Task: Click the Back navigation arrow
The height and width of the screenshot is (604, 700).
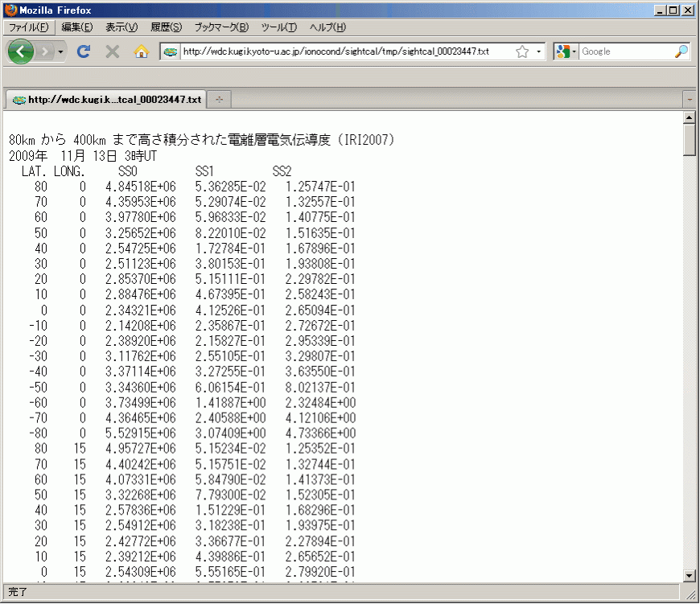Action: click(21, 51)
